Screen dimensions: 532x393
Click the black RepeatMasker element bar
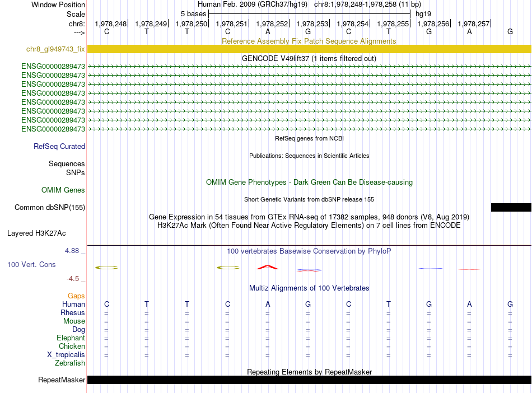[x=309, y=380]
